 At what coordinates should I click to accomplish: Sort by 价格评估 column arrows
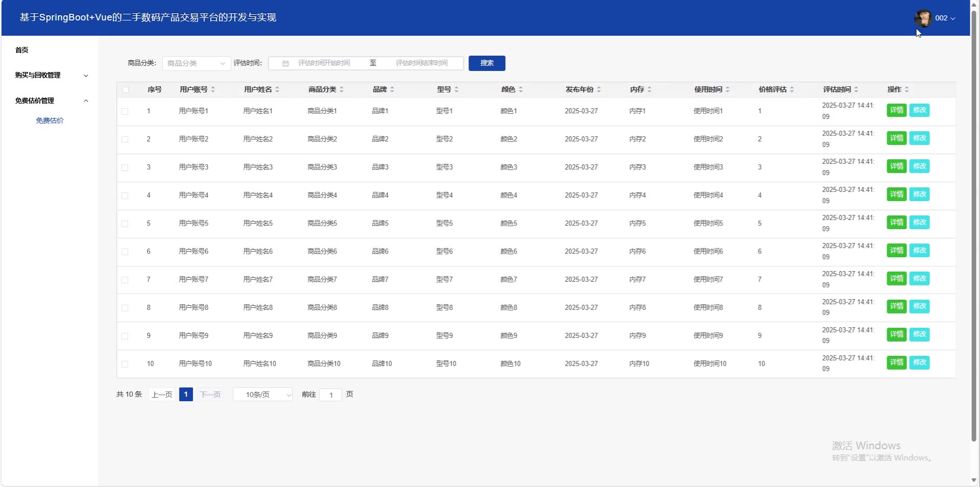coord(792,90)
